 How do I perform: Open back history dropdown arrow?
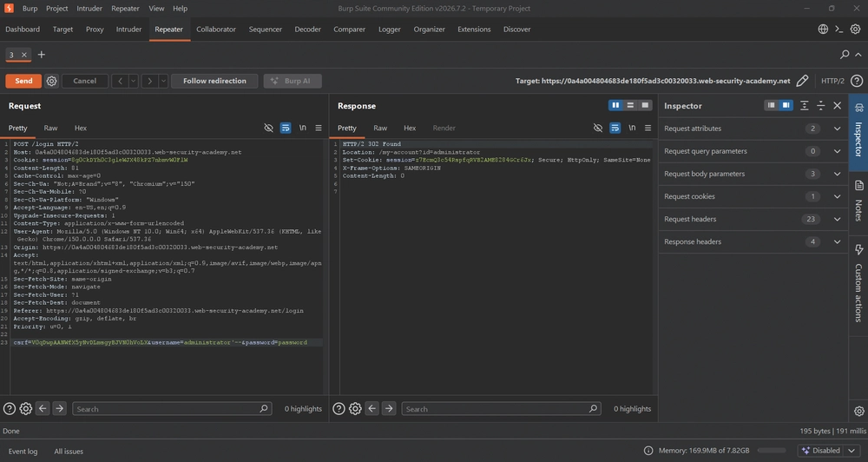[134, 81]
